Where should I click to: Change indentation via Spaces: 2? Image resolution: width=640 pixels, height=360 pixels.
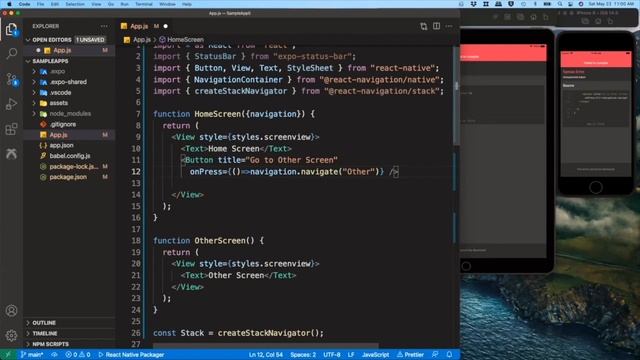[303, 355]
